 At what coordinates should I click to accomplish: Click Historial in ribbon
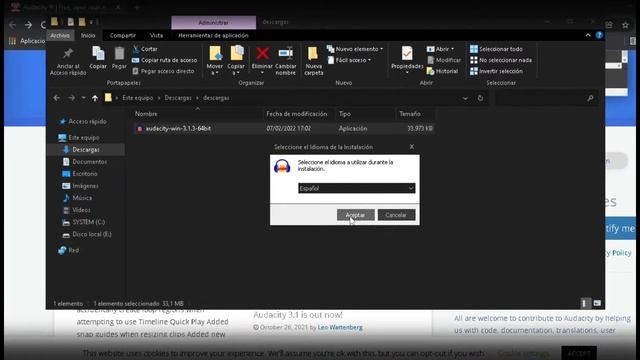[x=442, y=71]
